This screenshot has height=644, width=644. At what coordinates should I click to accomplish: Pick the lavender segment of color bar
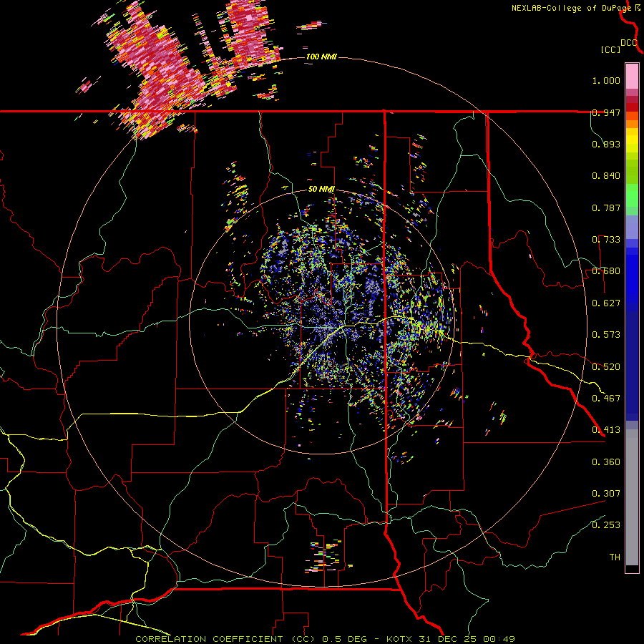coord(632,227)
